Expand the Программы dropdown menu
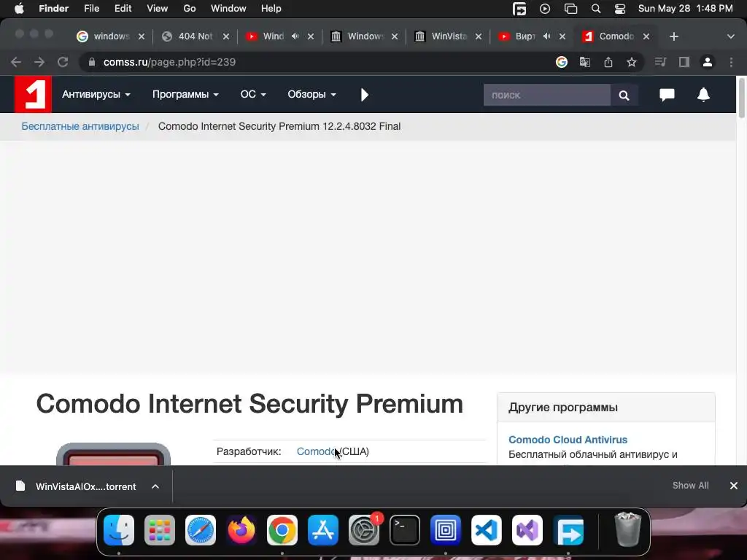The width and height of the screenshot is (747, 560). (x=185, y=94)
